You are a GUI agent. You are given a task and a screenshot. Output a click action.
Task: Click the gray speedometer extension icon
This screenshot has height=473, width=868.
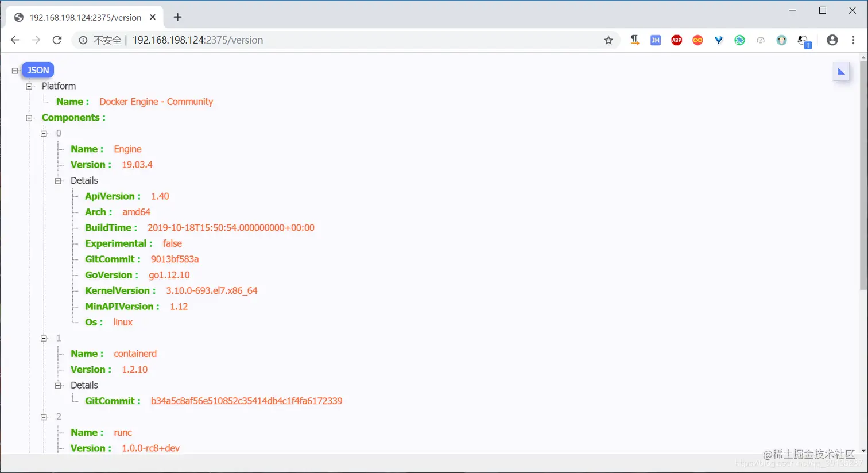tap(761, 40)
